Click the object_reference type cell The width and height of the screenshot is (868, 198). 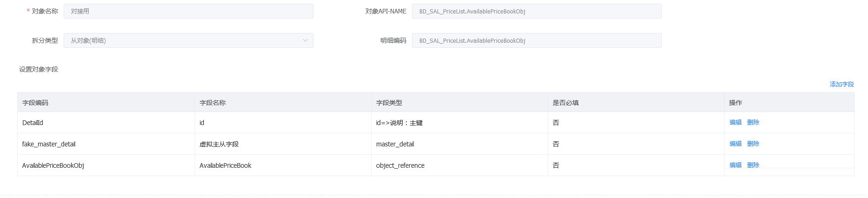click(400, 165)
